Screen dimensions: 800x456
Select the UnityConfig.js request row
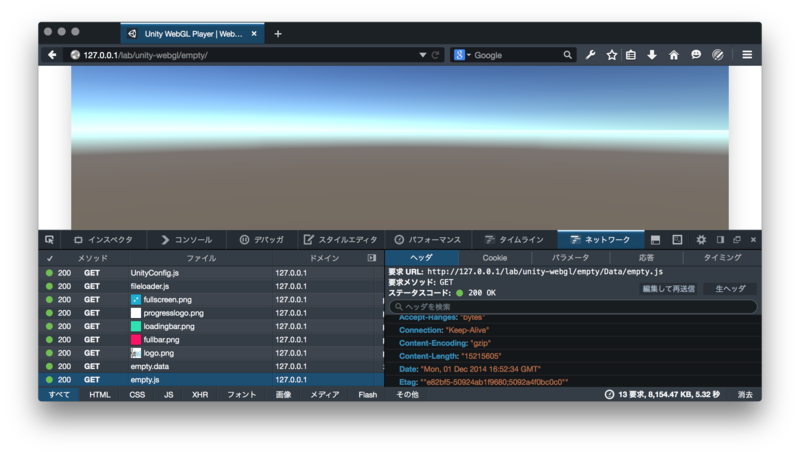coord(211,273)
